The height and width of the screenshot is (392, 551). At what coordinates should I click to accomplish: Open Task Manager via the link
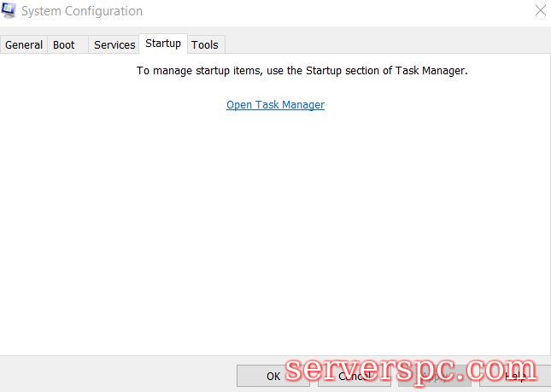click(275, 105)
